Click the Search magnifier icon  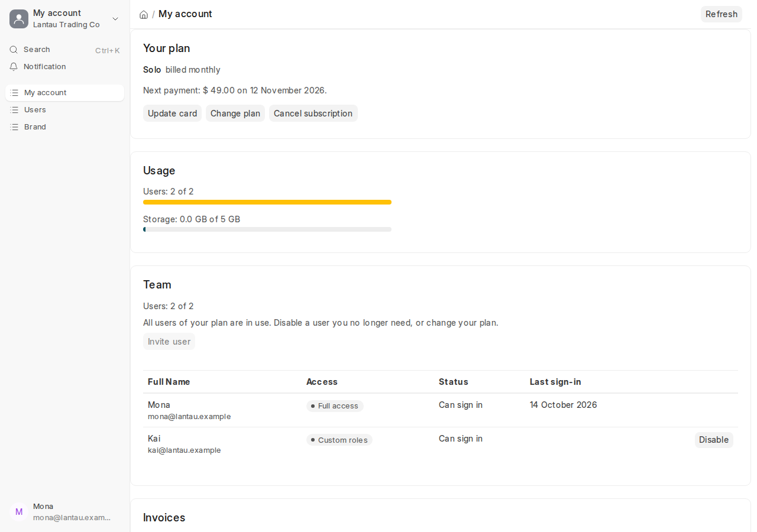coord(14,50)
